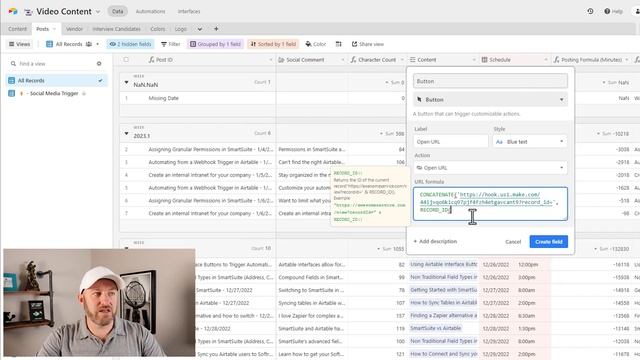640x360 pixels.
Task: Open the field type Button dropdown
Action: tap(490, 100)
